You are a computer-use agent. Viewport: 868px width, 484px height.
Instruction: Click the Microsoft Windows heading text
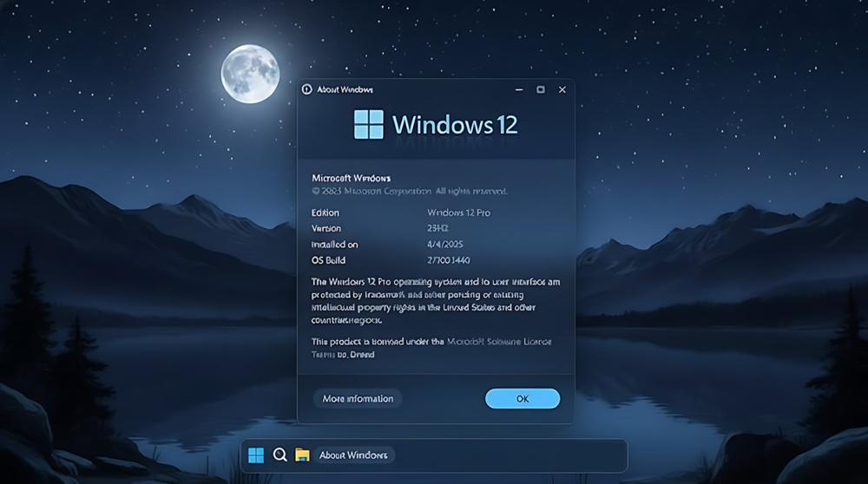pos(351,177)
